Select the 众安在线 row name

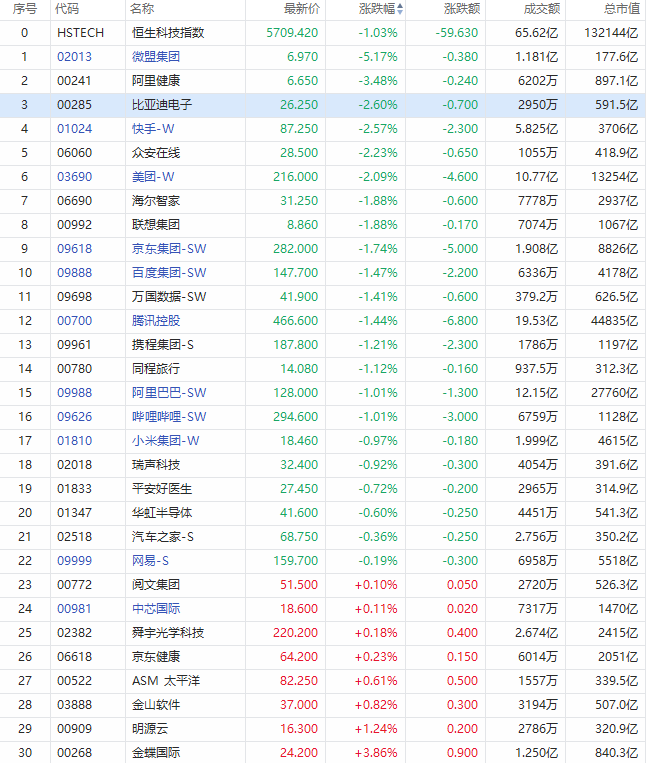click(x=156, y=153)
